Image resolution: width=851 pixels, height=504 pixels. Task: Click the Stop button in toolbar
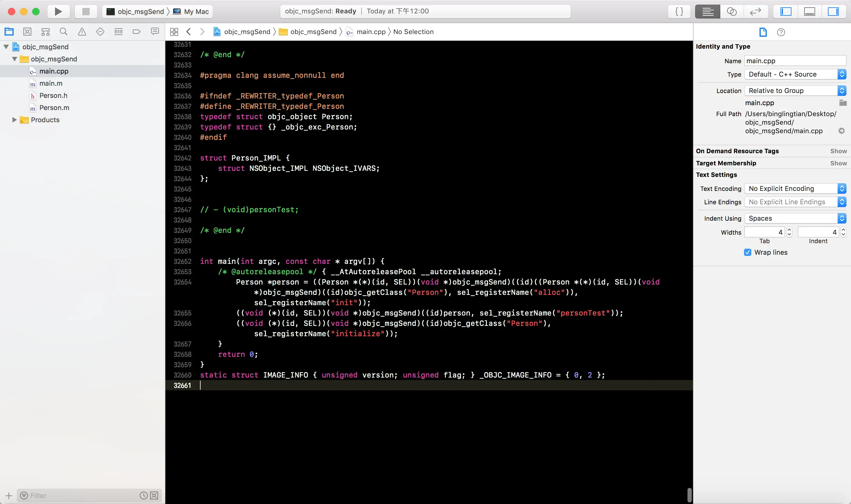coord(86,12)
